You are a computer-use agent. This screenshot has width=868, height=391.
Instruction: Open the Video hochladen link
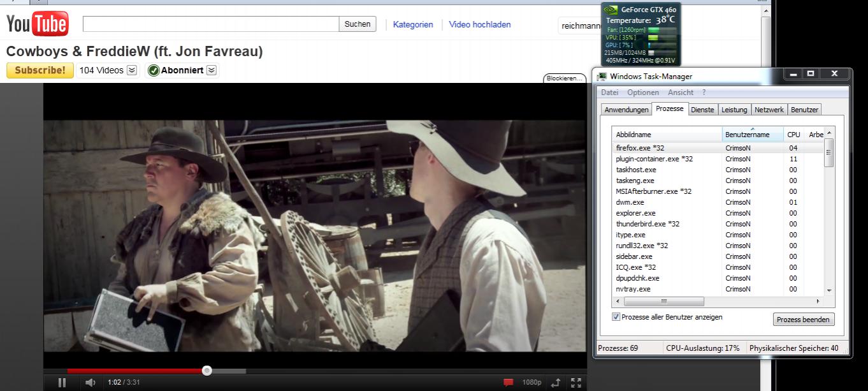(x=480, y=25)
